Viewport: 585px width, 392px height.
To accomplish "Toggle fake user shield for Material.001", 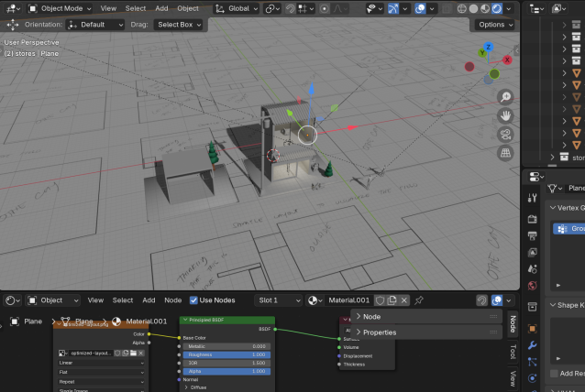I will (x=380, y=300).
